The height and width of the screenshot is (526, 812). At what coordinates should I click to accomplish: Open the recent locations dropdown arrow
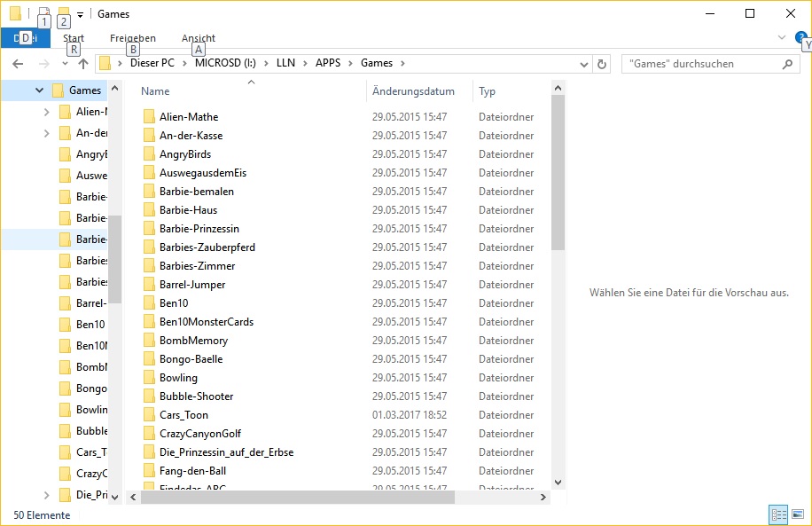tap(65, 64)
